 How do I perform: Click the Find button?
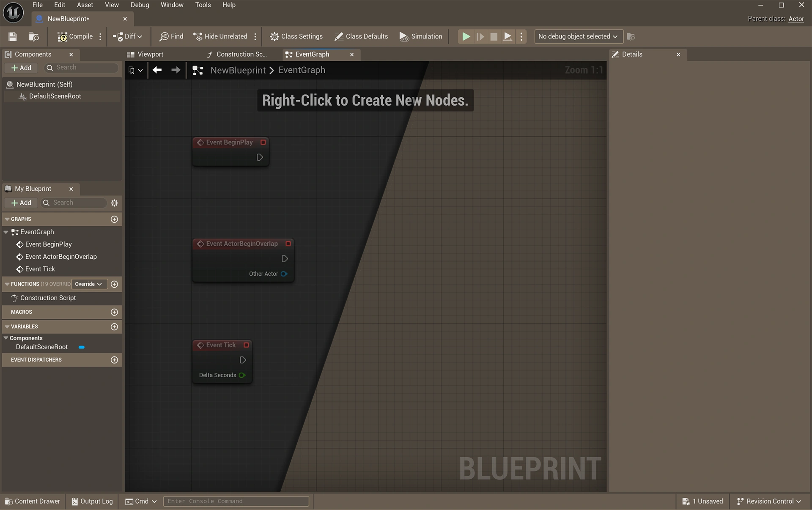pos(171,37)
